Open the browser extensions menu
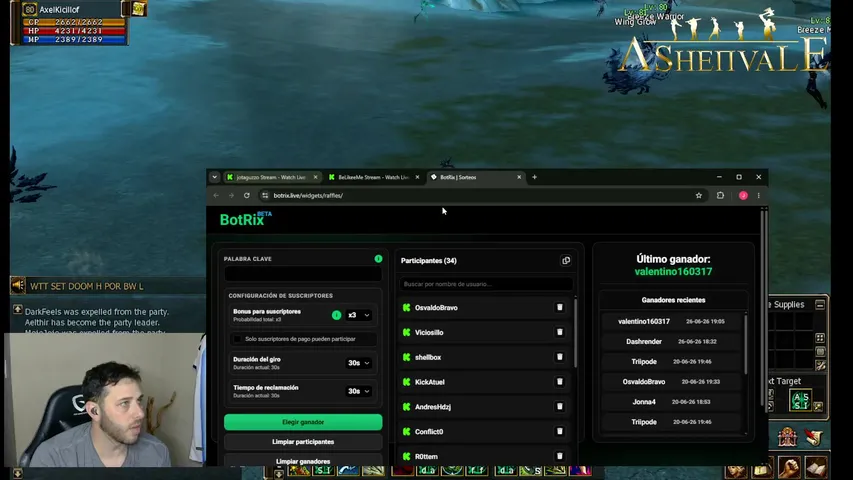Viewport: 853px width, 480px height. coord(720,195)
